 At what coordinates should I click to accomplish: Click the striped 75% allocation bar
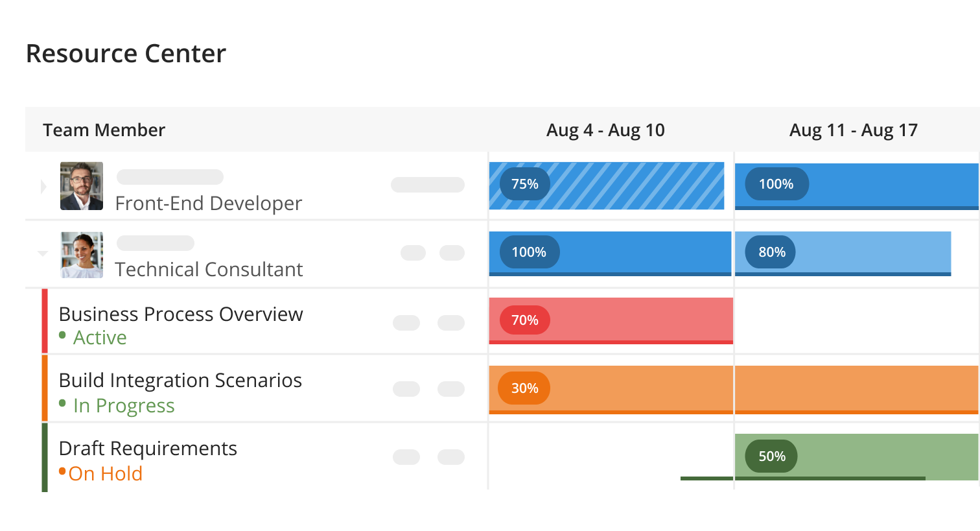tap(607, 186)
